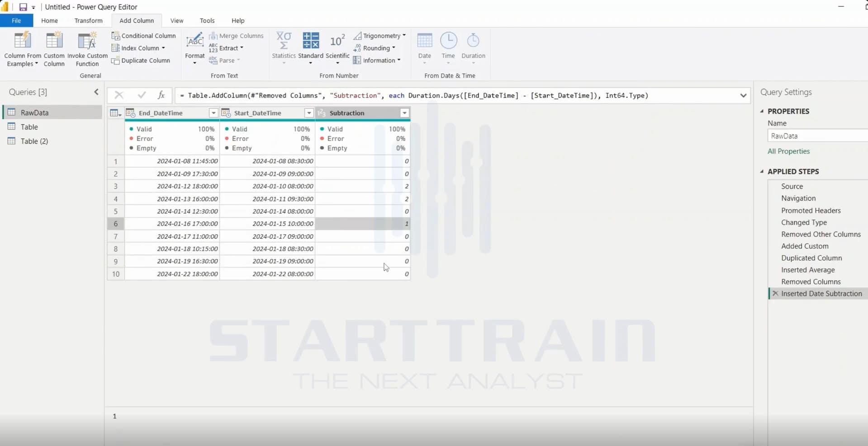
Task: Delete the Inserted Date Subtraction step
Action: point(775,293)
